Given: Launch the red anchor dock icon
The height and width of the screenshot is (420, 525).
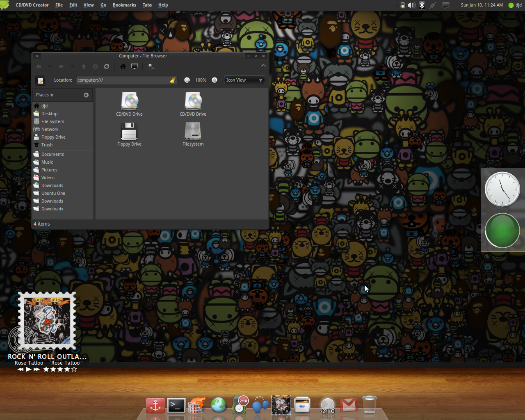Looking at the screenshot, I should pyautogui.click(x=155, y=406).
